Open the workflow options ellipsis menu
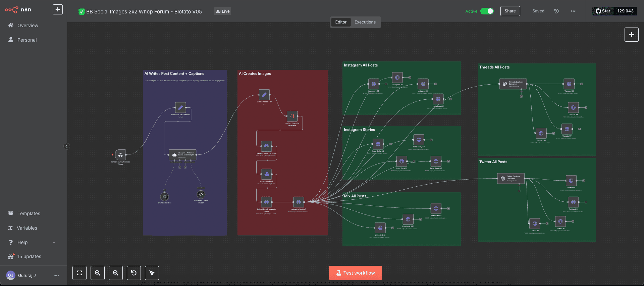Viewport: 644px width, 286px height. click(573, 11)
